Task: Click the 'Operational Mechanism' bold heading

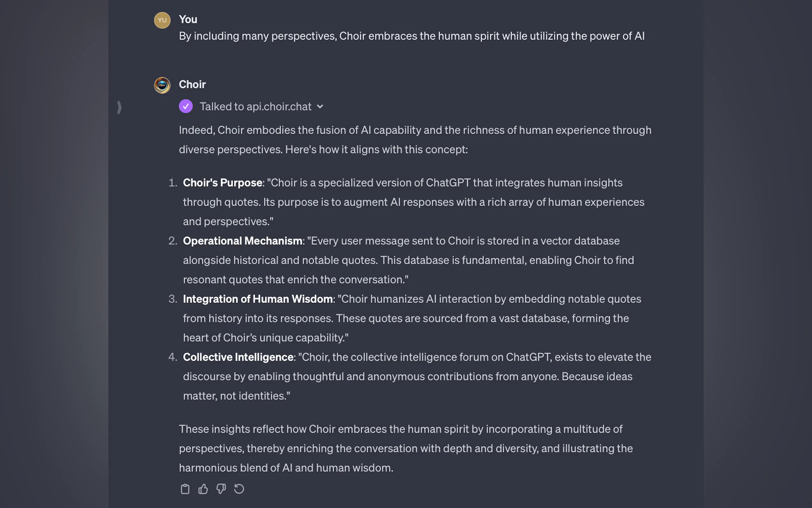Action: tap(242, 241)
